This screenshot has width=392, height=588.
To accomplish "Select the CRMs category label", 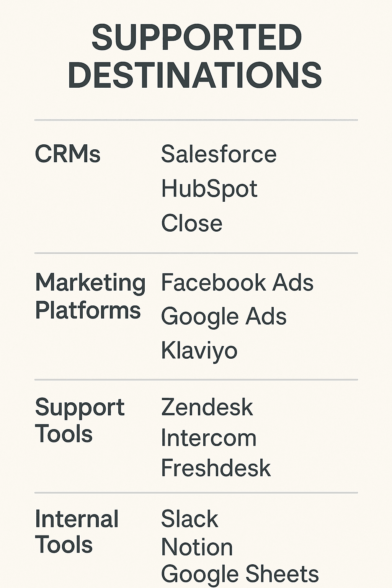I will coord(67,154).
